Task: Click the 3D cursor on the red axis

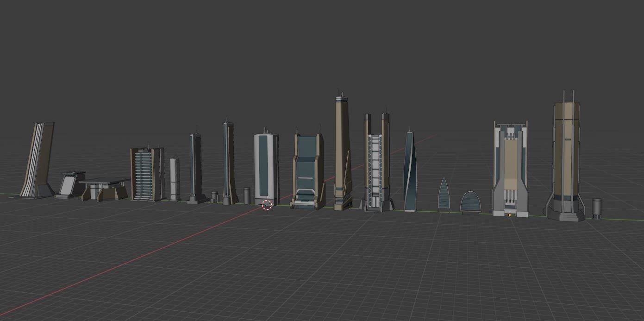Action: click(267, 205)
